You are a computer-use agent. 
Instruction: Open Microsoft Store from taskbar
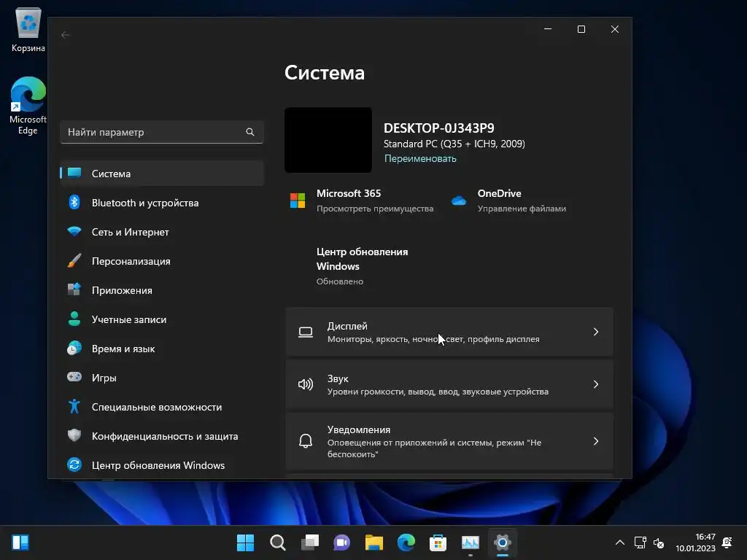click(x=438, y=542)
